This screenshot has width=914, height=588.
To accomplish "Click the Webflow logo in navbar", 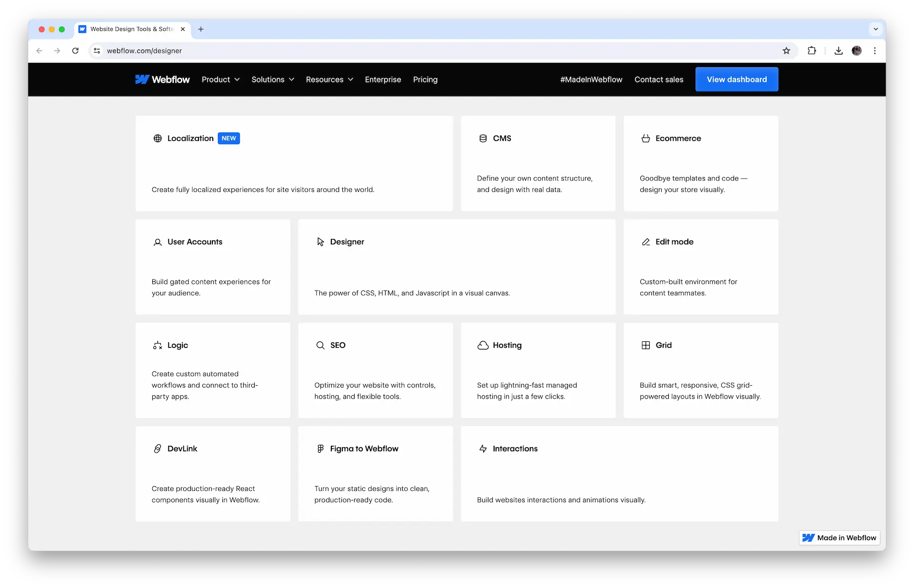I will coord(162,80).
